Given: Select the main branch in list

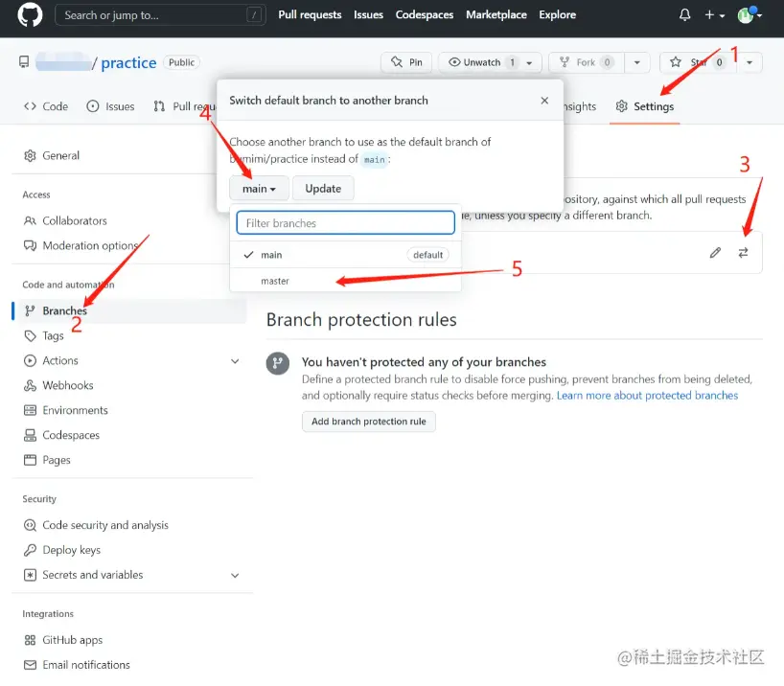Looking at the screenshot, I should point(345,255).
